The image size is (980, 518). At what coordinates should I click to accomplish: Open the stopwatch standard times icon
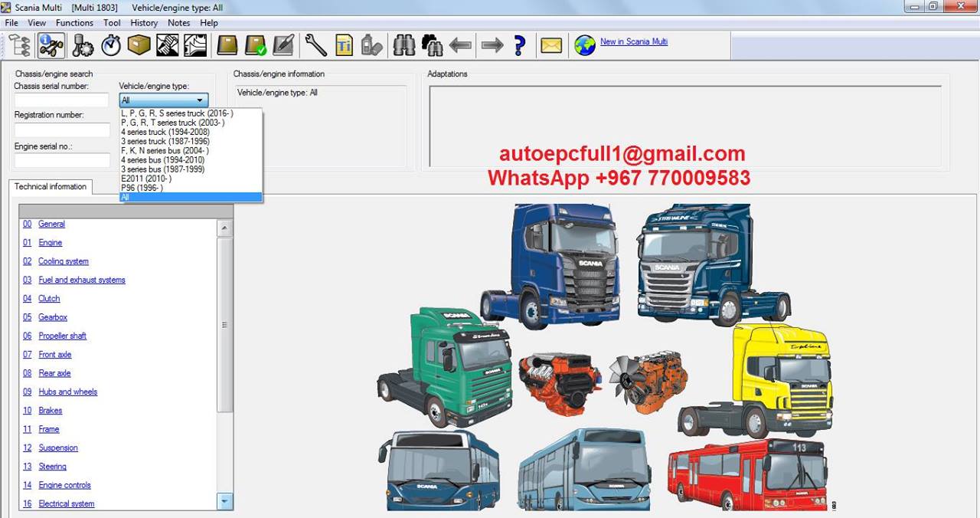[x=111, y=45]
